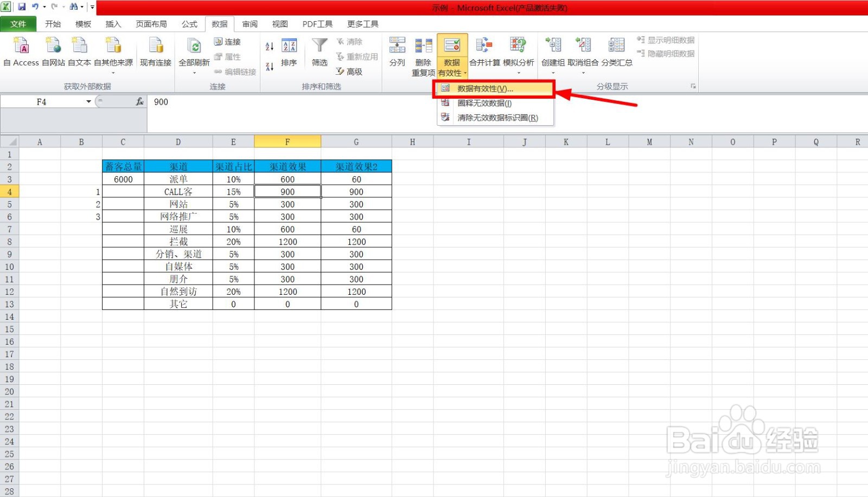
Task: Click the 编辑链接 edit links button
Action: click(235, 72)
